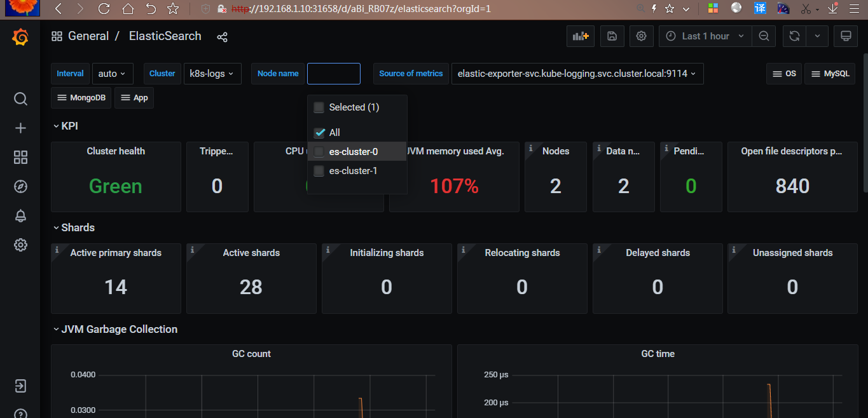The image size is (868, 418).
Task: Open the Explore compass icon
Action: (20, 186)
